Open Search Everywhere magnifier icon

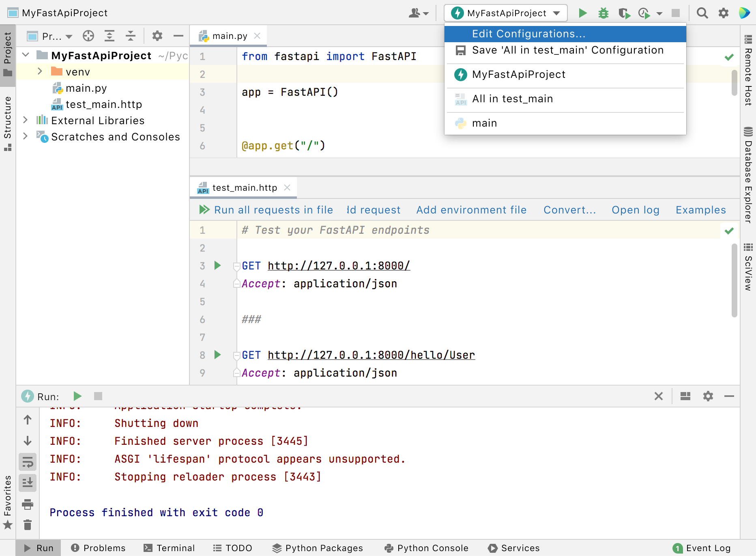(702, 13)
